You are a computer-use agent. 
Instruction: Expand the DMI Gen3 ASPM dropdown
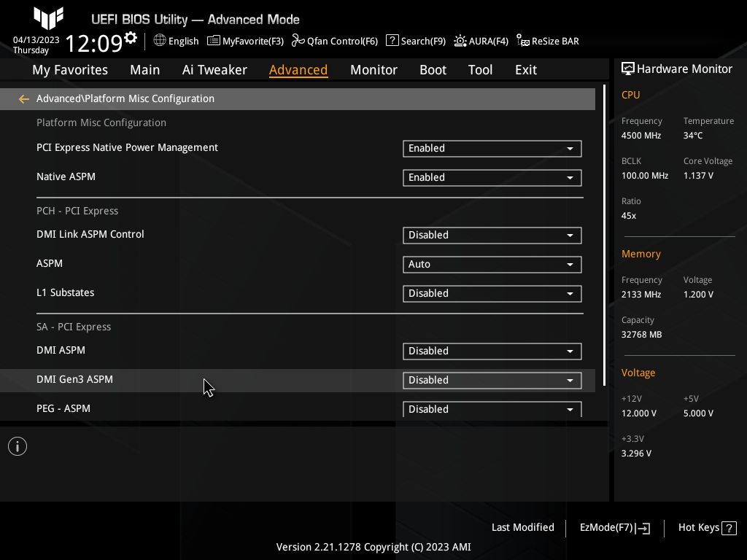(x=492, y=381)
